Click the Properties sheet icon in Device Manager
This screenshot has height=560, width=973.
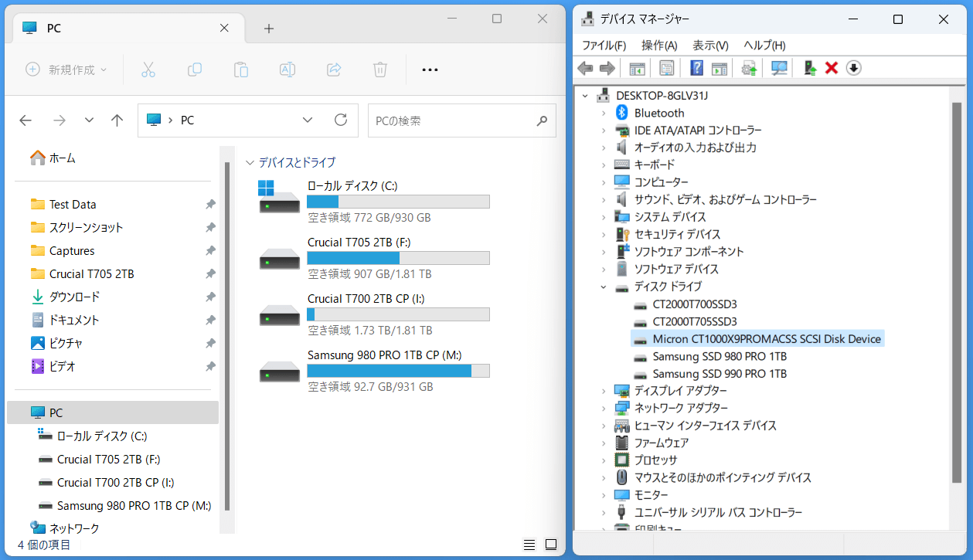[666, 69]
